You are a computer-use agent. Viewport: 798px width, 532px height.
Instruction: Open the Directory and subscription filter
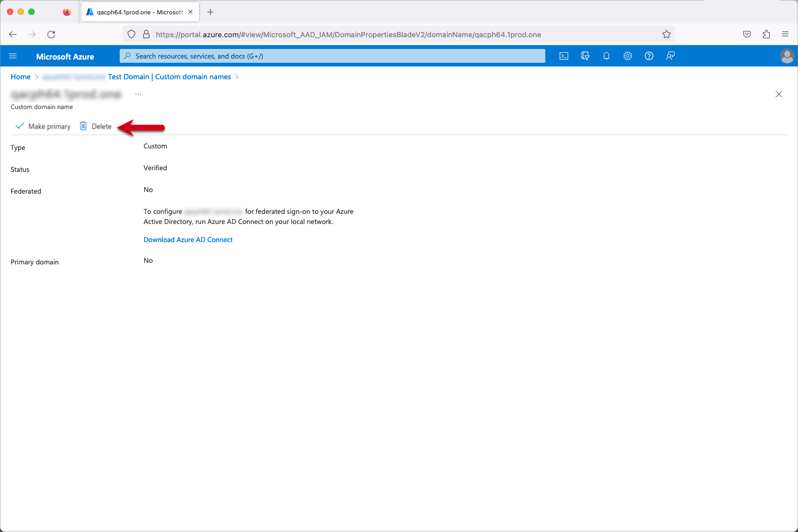pos(585,56)
